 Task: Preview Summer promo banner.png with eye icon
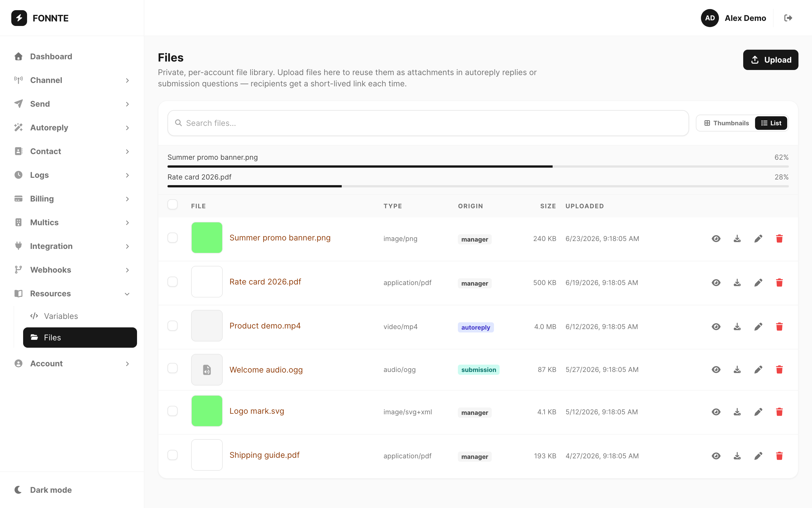click(x=716, y=238)
